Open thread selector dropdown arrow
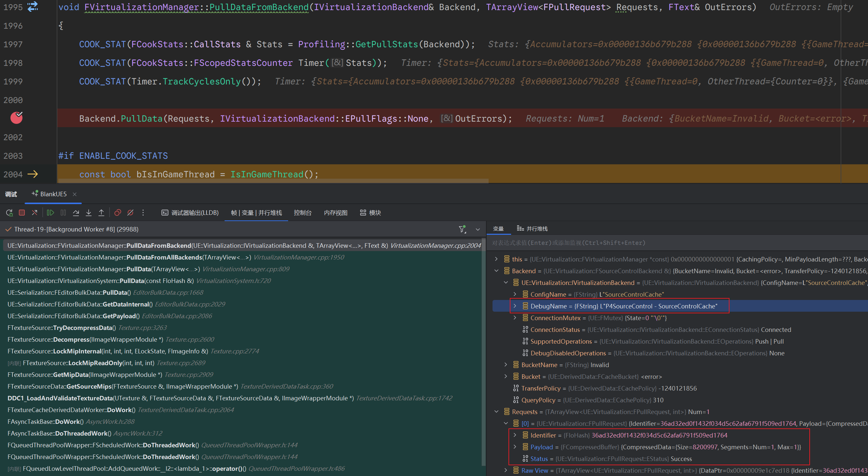The width and height of the screenshot is (868, 476). click(x=478, y=229)
